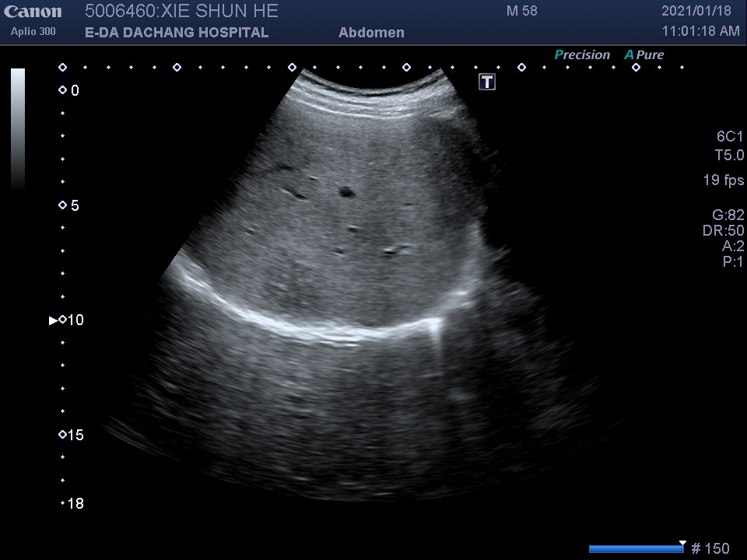Click the date 2021/01/18

pyautogui.click(x=696, y=10)
